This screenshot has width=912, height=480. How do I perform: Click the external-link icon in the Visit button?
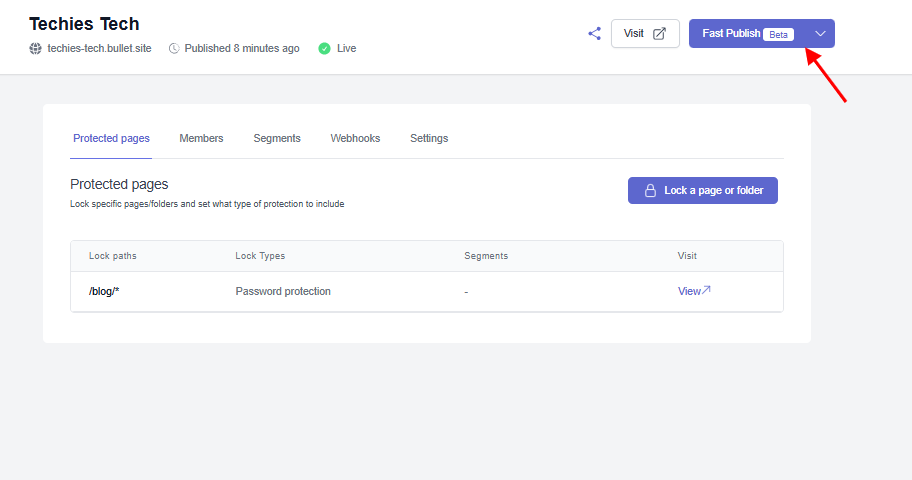pos(660,33)
